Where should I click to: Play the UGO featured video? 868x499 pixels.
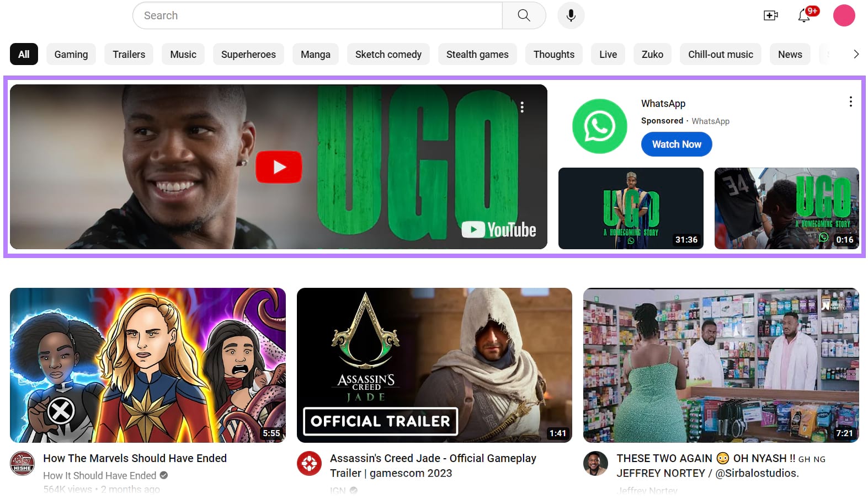tap(279, 167)
